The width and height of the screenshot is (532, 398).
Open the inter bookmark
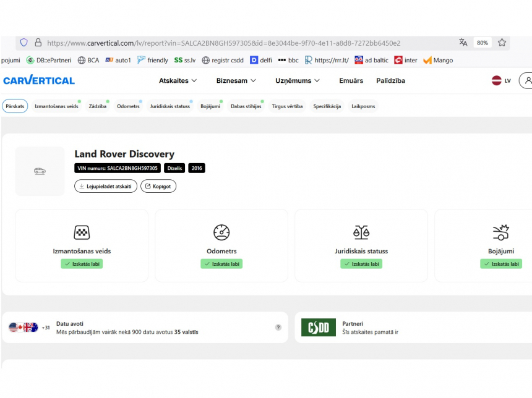405,60
